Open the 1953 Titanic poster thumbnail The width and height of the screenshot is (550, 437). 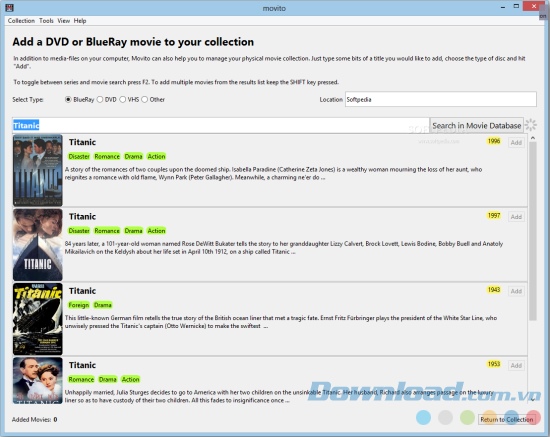(38, 381)
